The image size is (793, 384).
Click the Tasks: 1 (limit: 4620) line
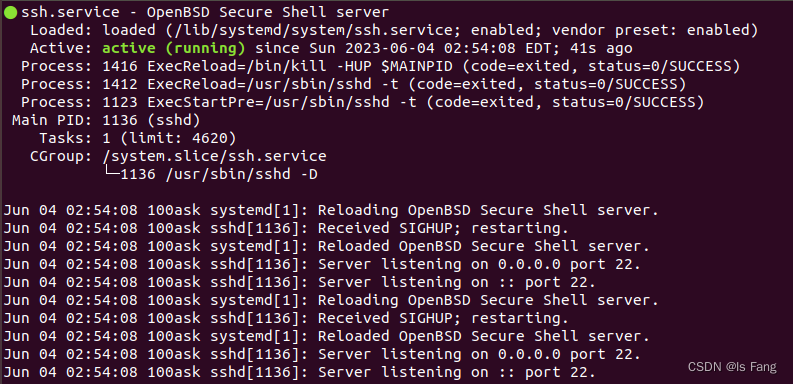coord(138,138)
